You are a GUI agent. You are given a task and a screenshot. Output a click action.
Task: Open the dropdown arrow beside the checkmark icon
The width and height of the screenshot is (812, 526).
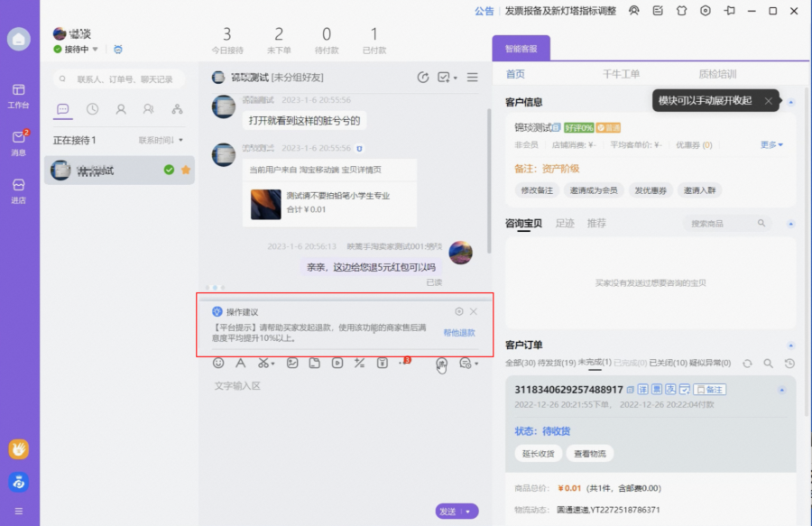[456, 78]
